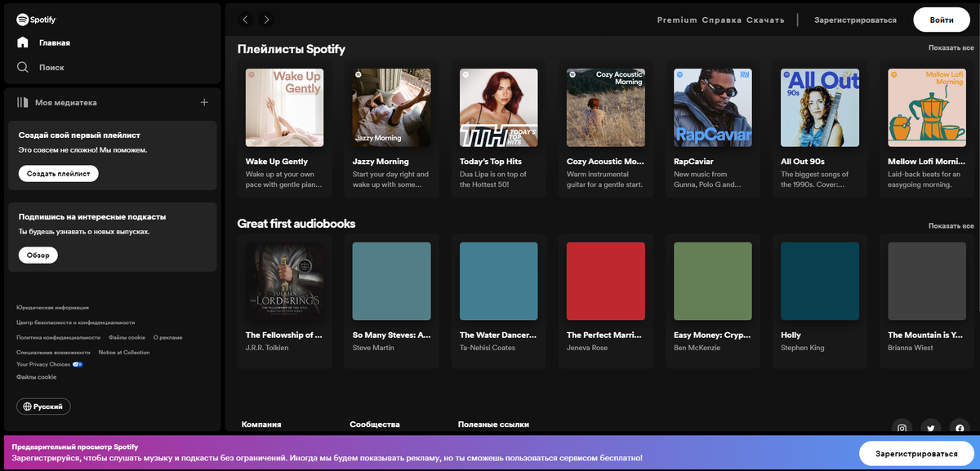Open Today's Top Hits cover
Screen dimensions: 980x471
[x=498, y=108]
